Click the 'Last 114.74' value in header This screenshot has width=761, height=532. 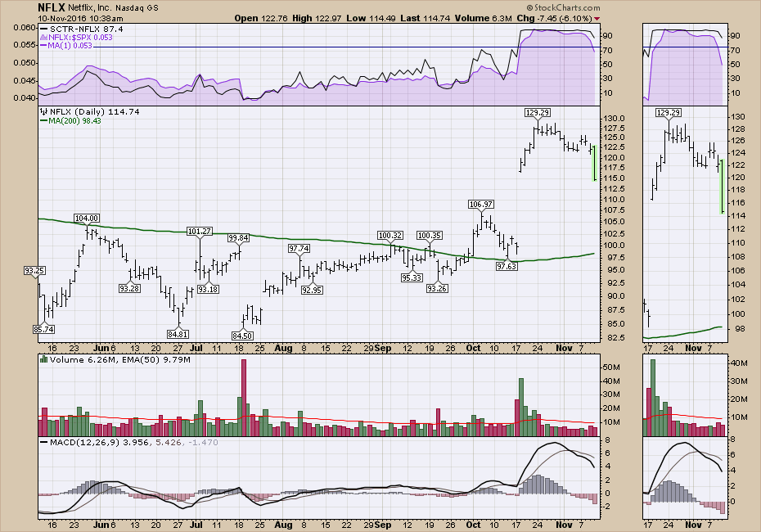click(426, 19)
